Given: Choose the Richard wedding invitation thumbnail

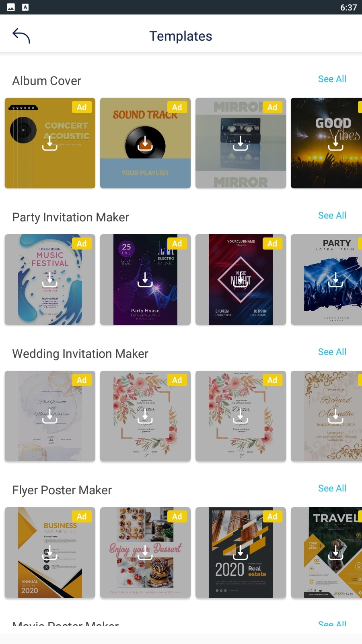Looking at the screenshot, I should [326, 416].
